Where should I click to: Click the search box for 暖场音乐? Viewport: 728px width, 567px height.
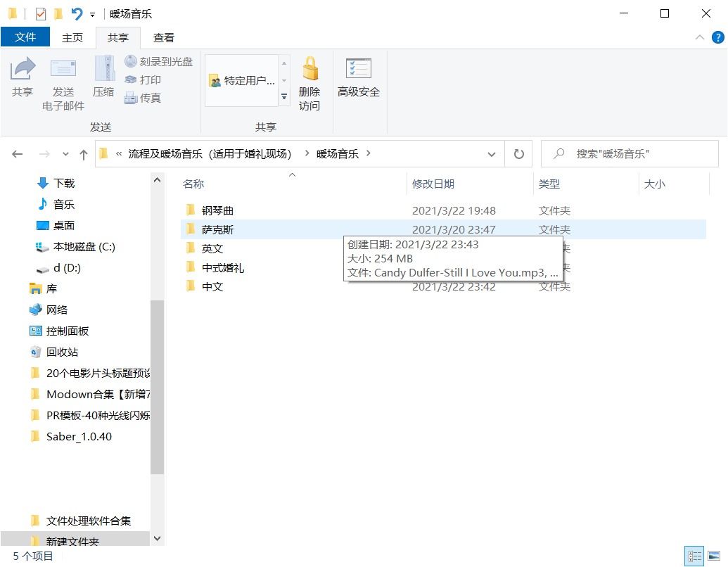pos(630,153)
